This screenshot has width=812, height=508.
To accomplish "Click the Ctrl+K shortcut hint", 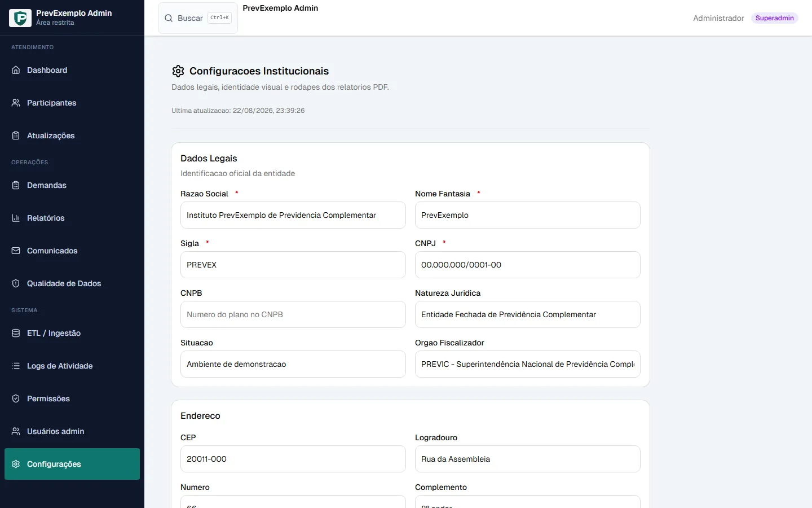I will pyautogui.click(x=219, y=18).
